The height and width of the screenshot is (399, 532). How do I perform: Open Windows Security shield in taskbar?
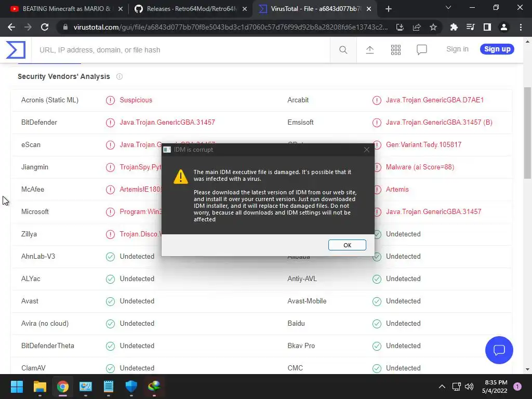point(131,387)
